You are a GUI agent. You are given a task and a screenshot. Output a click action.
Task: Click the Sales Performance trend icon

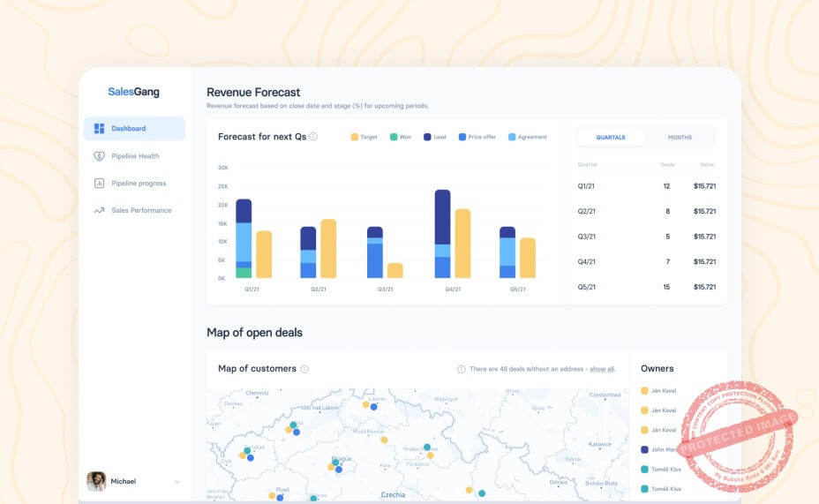tap(99, 211)
